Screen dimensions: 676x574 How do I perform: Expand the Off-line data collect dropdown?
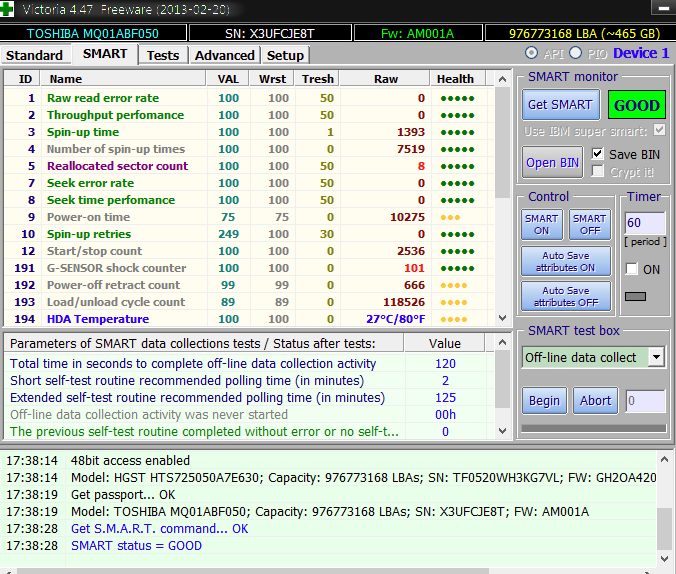tap(656, 357)
